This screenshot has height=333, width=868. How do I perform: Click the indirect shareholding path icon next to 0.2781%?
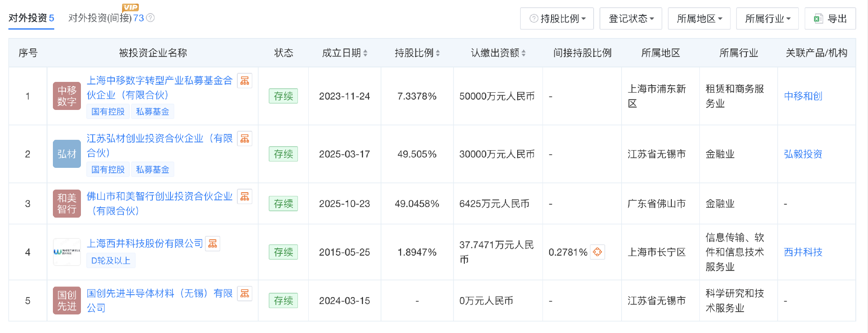tap(597, 252)
